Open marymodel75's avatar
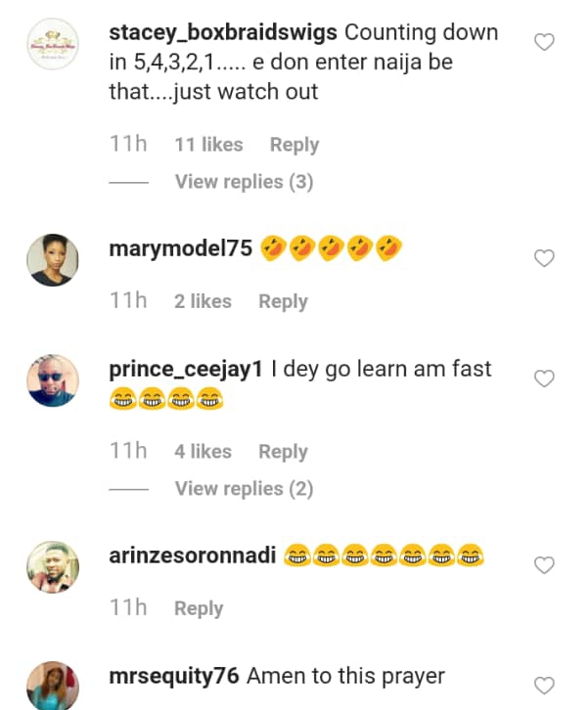 (53, 259)
